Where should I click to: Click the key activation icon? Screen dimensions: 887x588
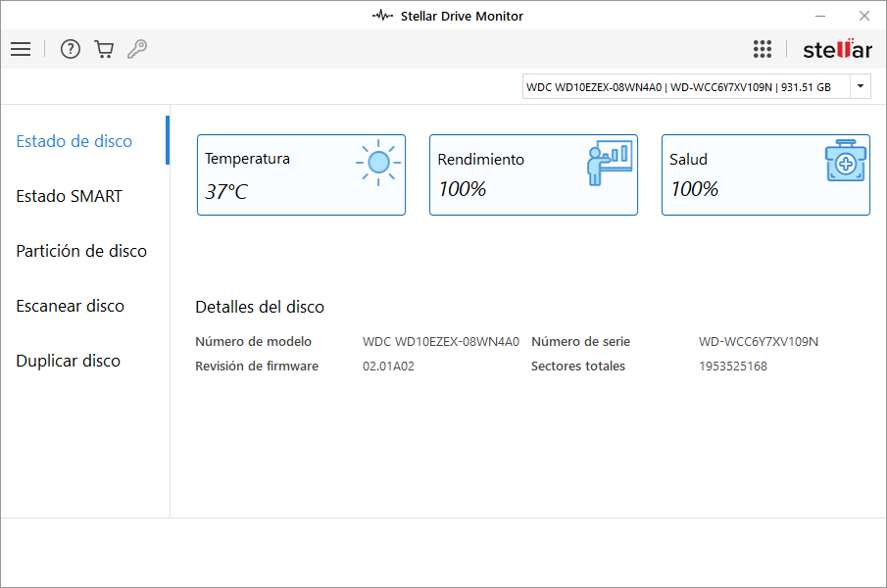pos(137,49)
